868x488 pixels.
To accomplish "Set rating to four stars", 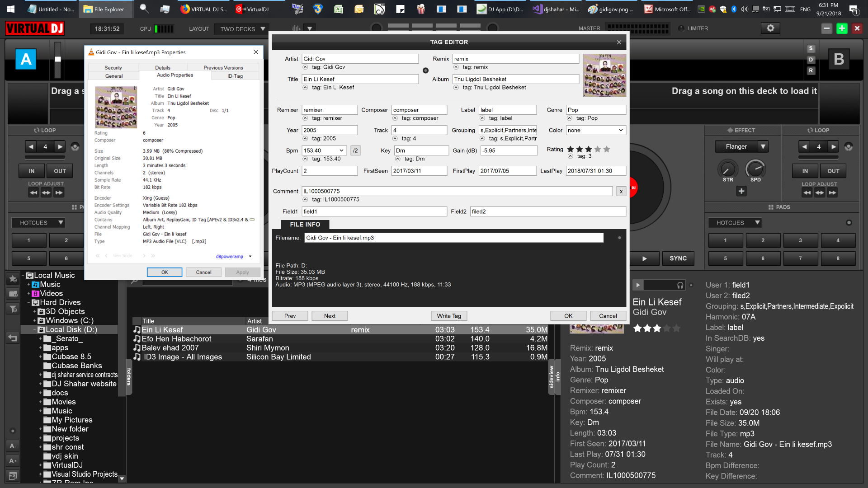I will 598,149.
